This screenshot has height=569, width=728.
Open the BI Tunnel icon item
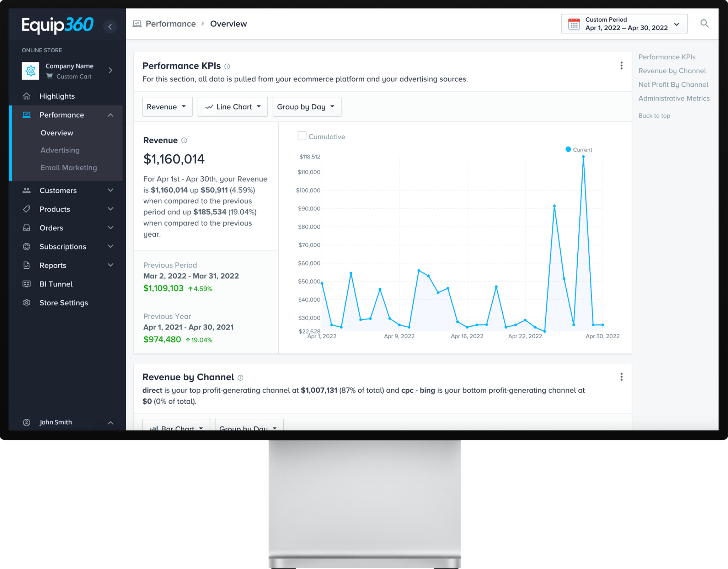click(27, 284)
